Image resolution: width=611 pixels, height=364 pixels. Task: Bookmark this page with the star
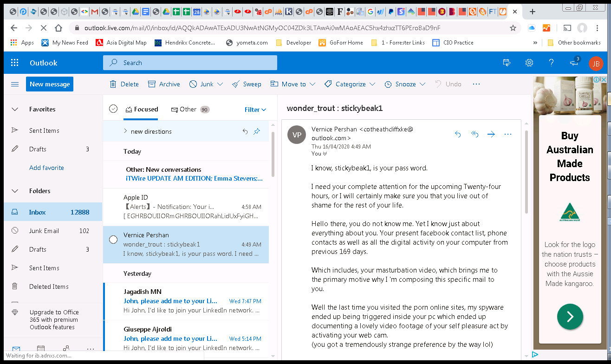click(513, 28)
